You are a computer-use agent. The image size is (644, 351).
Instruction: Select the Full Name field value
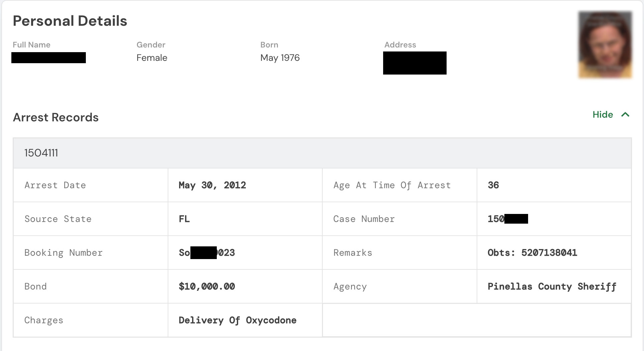(49, 58)
